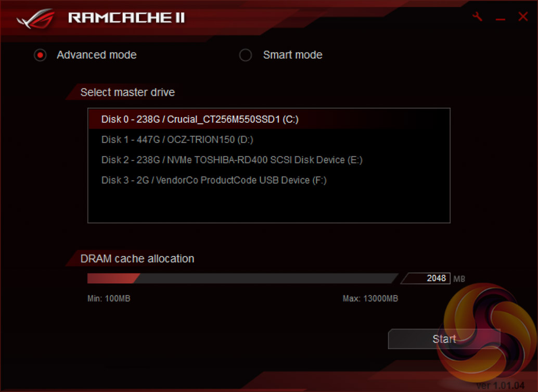Open settings via the wrench icon
The width and height of the screenshot is (538, 392).
click(x=477, y=17)
